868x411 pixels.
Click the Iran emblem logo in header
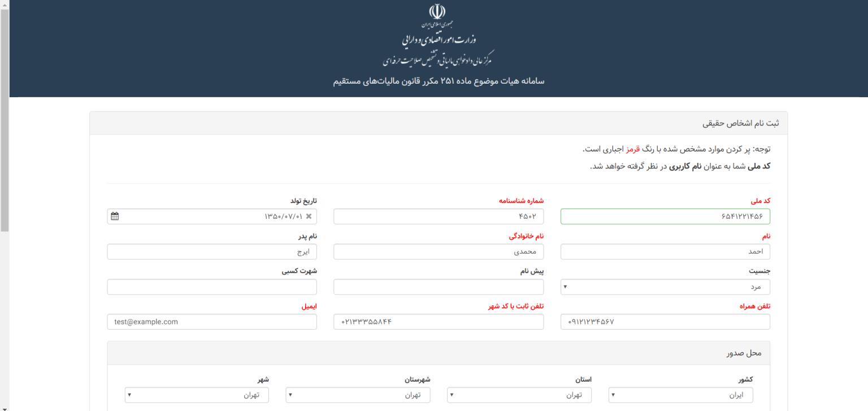tap(437, 12)
